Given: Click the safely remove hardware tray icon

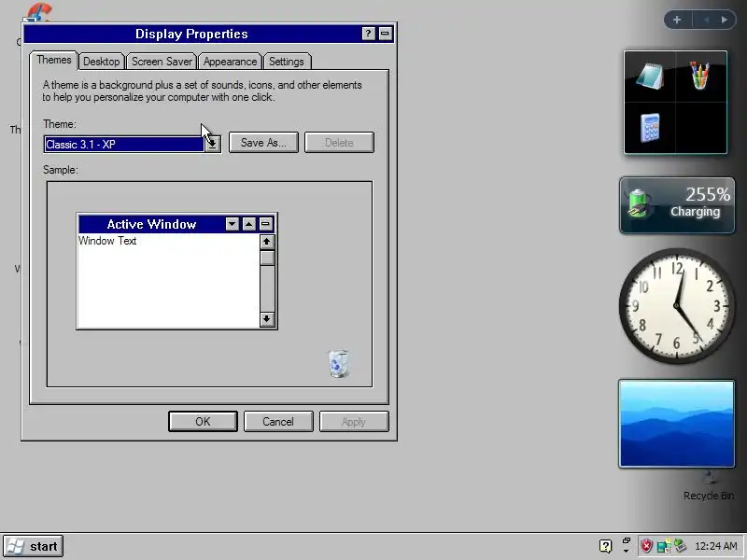Looking at the screenshot, I should pyautogui.click(x=681, y=546).
